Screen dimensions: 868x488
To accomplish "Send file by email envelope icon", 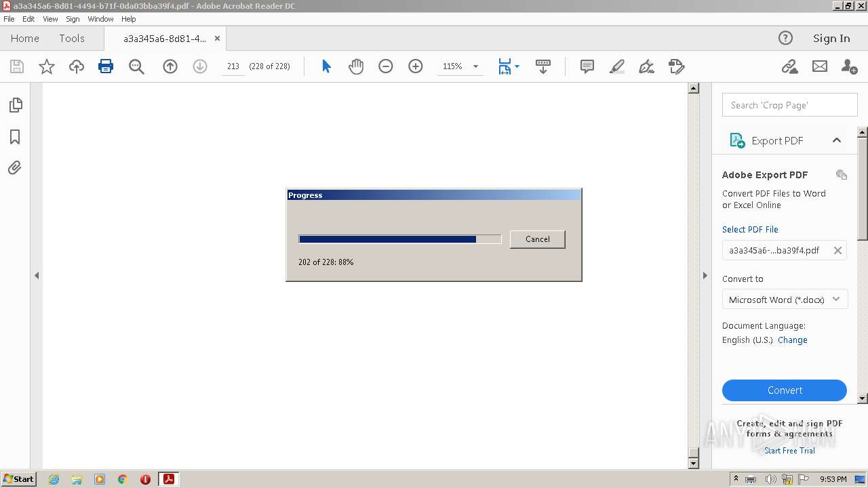I will (820, 66).
